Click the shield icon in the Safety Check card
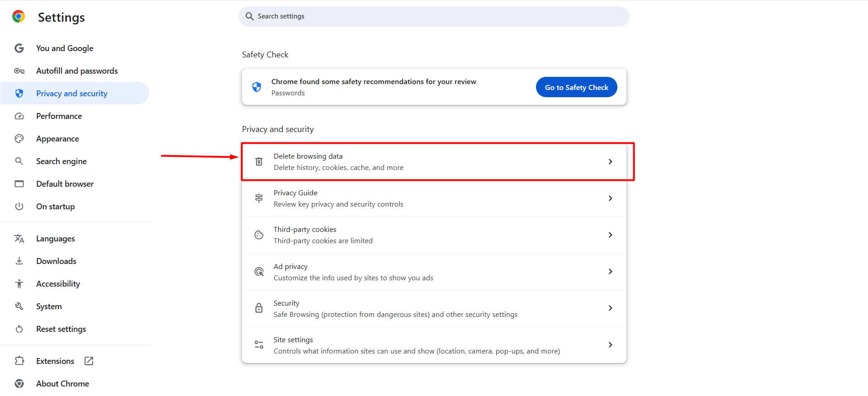The image size is (868, 396). coord(256,87)
